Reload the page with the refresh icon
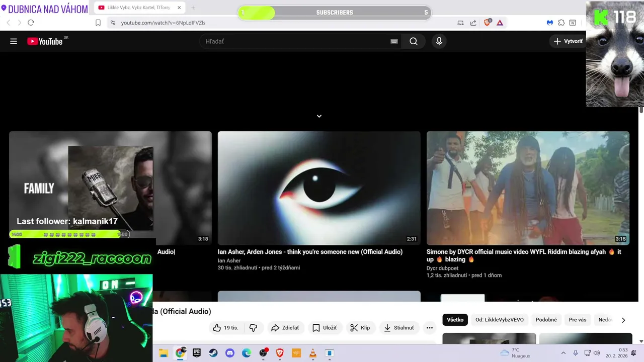 point(31,23)
